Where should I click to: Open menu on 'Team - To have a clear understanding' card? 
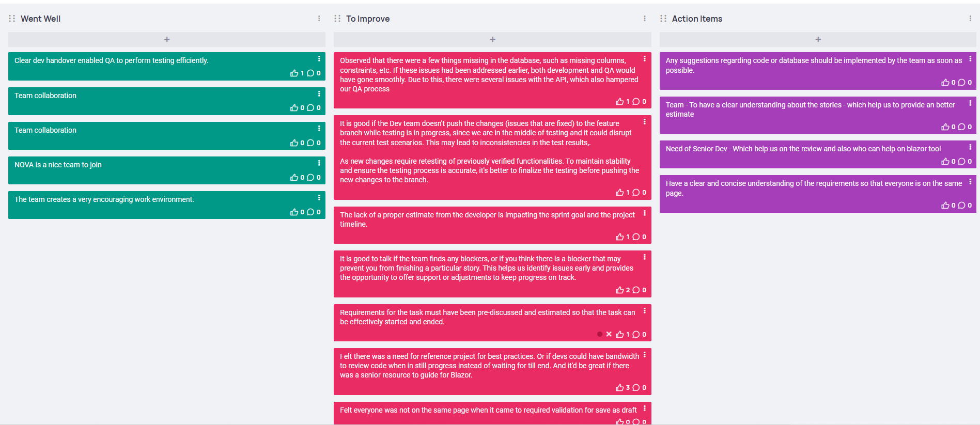[x=970, y=103]
